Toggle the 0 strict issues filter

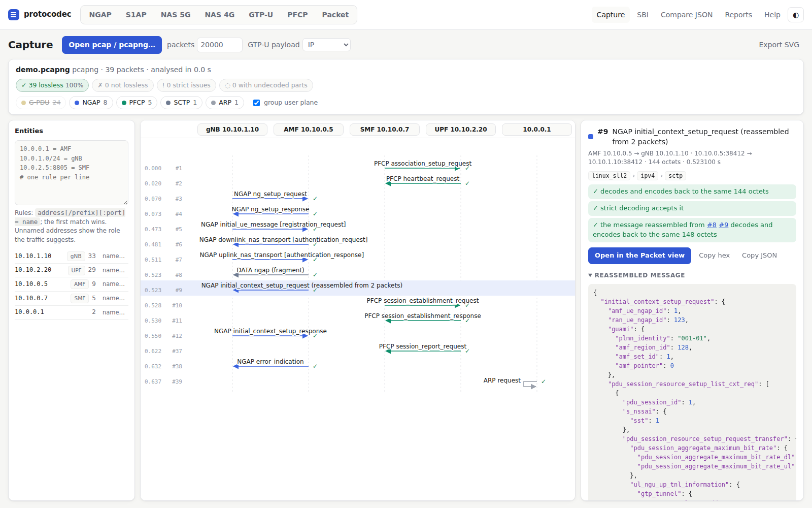click(186, 85)
